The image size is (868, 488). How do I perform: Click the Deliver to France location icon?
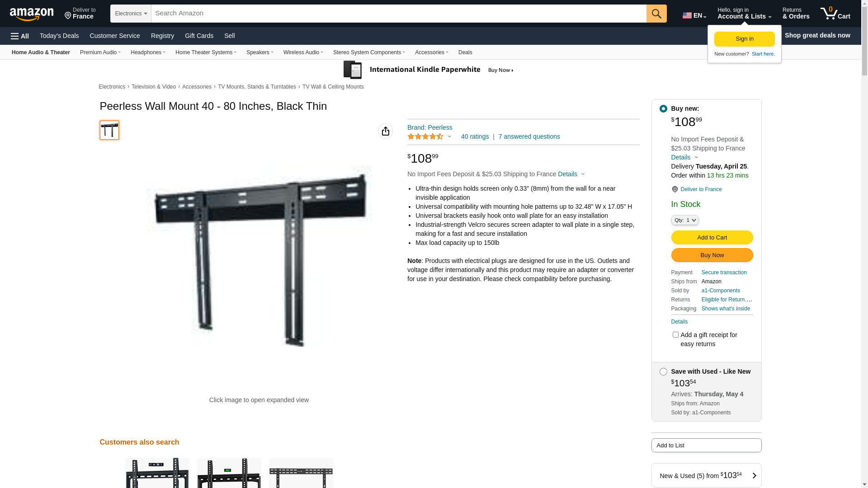pos(675,189)
